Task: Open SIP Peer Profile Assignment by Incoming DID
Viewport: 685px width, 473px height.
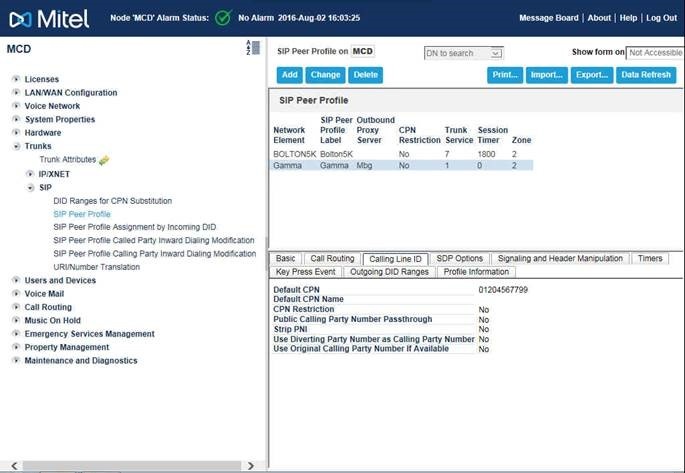Action: tap(135, 227)
